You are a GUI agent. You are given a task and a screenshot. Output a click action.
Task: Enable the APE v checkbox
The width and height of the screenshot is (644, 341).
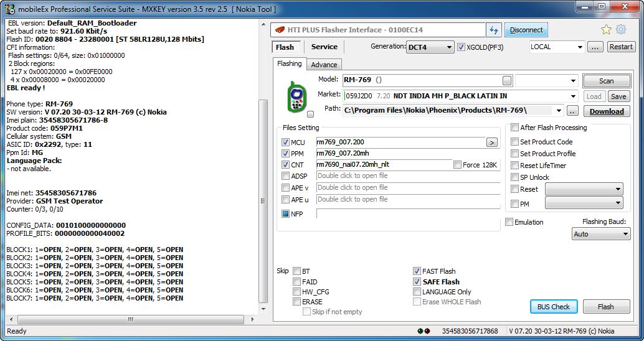tap(285, 187)
